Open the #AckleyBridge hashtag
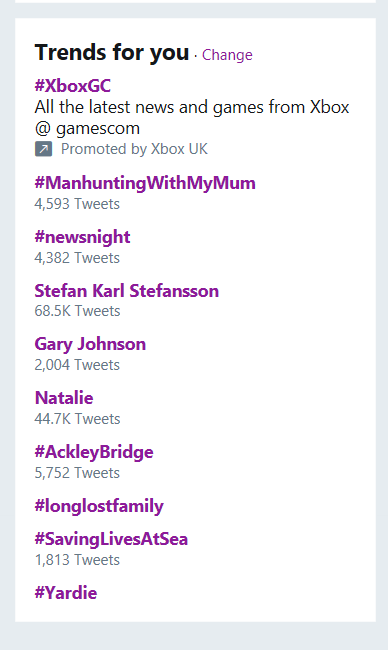Screen dimensions: 388x650 94,452
